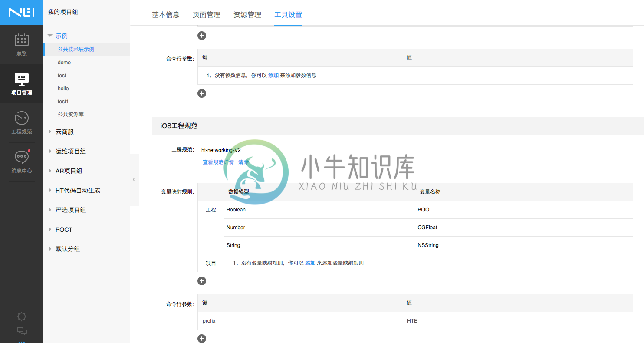Click the plus icon below the 没有参数信息 table

[x=202, y=93]
